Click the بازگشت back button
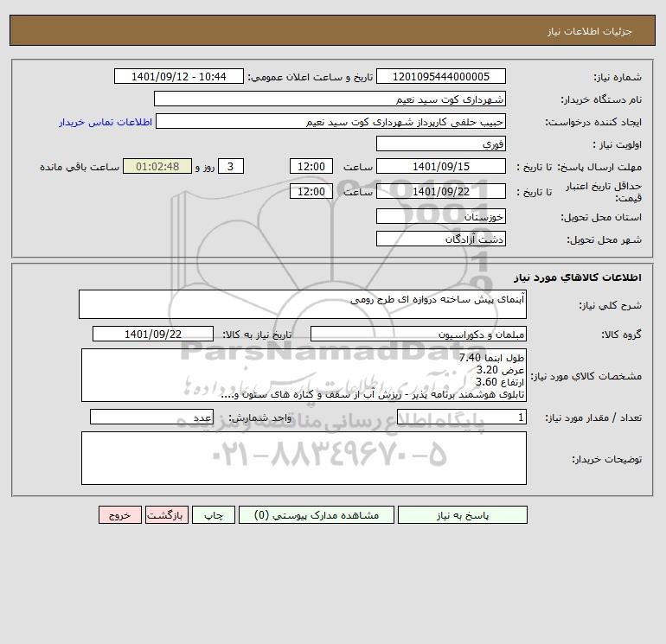The width and height of the screenshot is (666, 644). [x=166, y=515]
